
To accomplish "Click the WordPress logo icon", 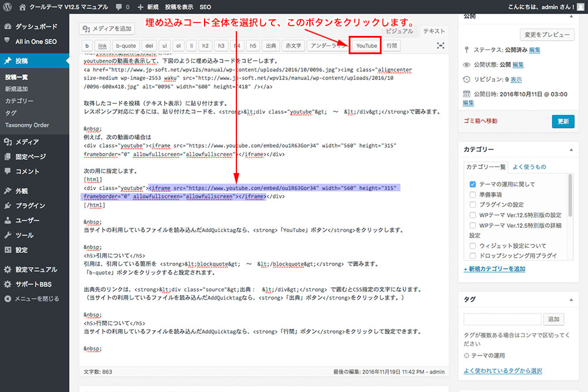I will point(8,6).
